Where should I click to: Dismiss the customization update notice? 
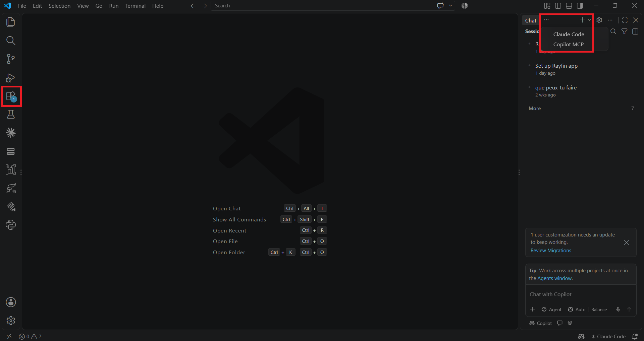[x=626, y=243]
